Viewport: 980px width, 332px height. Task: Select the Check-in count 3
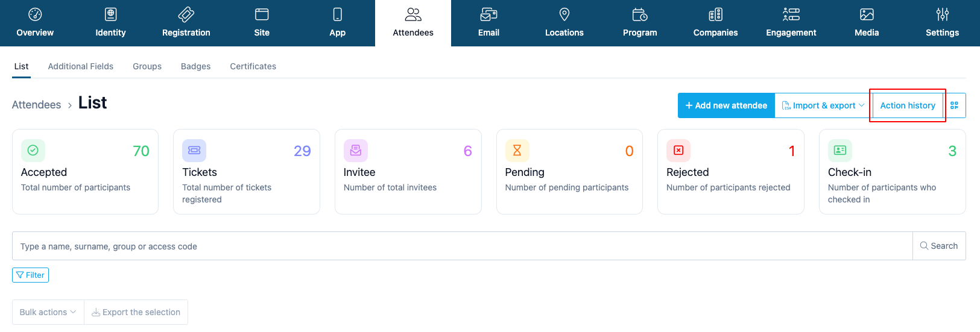coord(952,151)
